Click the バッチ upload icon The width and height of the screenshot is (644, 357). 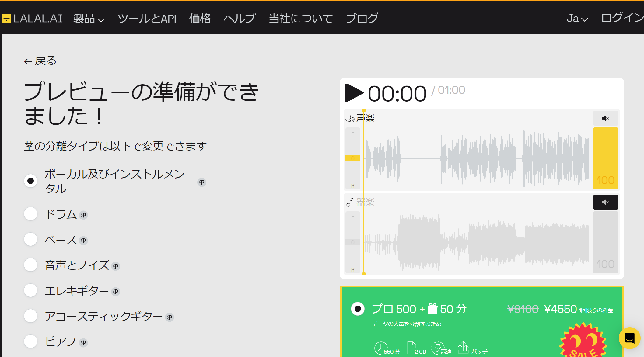[x=463, y=348]
